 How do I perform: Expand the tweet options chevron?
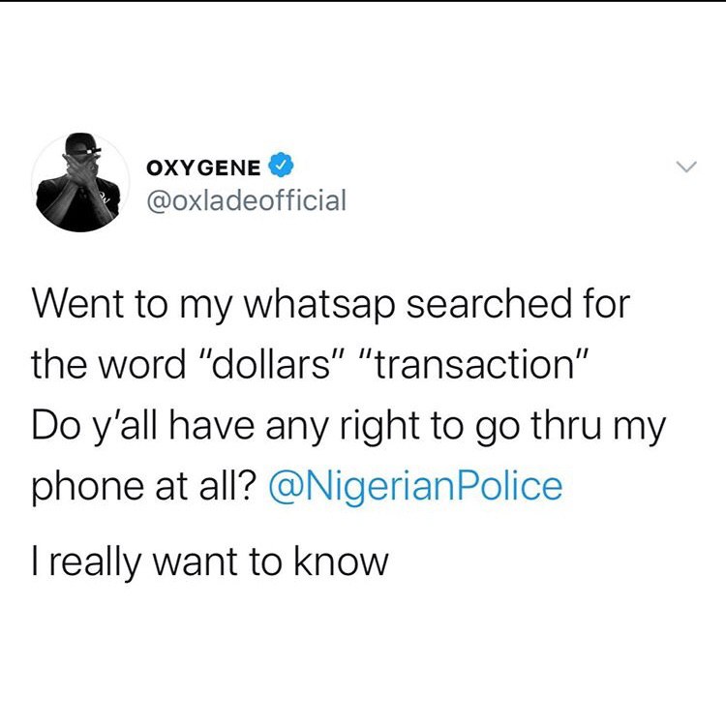tap(686, 167)
